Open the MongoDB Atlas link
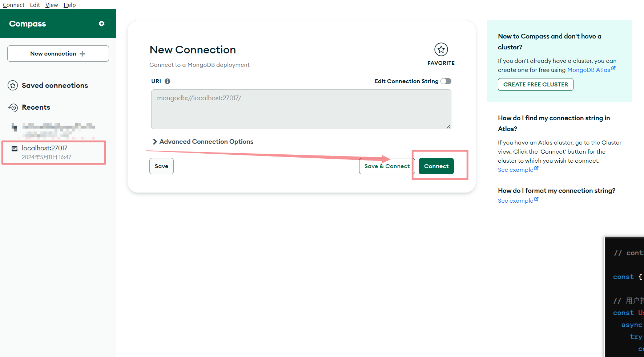Image resolution: width=644 pixels, height=357 pixels. [588, 70]
